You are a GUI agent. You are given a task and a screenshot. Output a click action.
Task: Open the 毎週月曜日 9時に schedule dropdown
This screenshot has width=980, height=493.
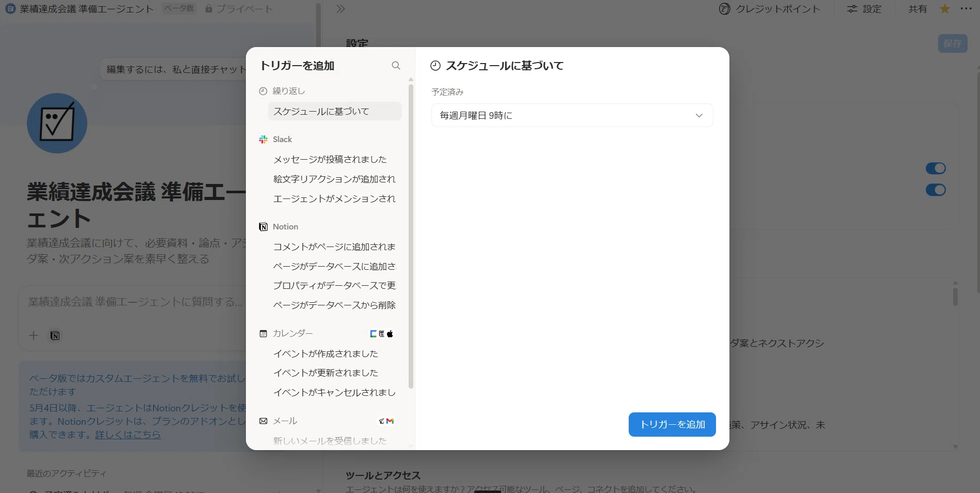coord(572,115)
